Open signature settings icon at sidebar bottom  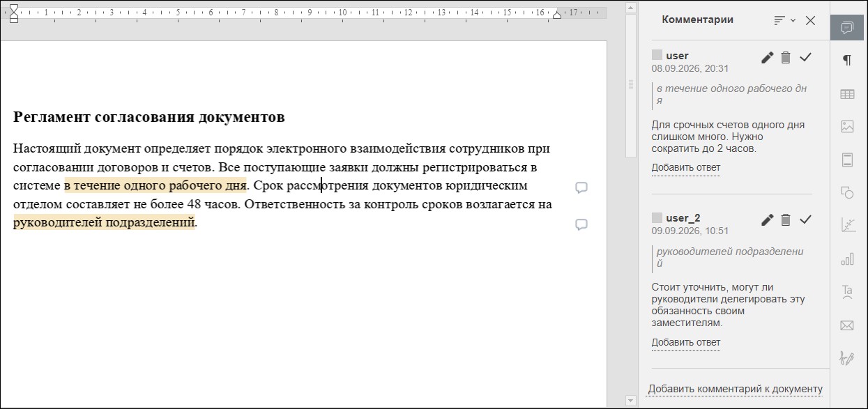(x=847, y=358)
